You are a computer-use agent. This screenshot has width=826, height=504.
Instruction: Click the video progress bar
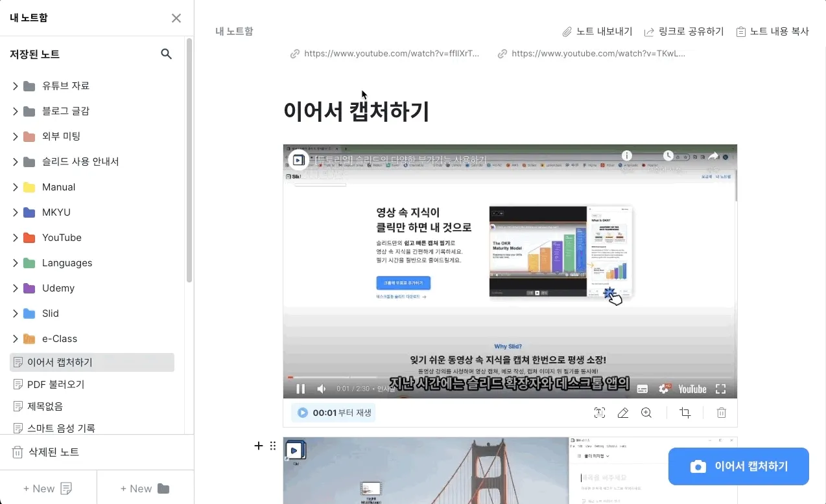(x=510, y=377)
